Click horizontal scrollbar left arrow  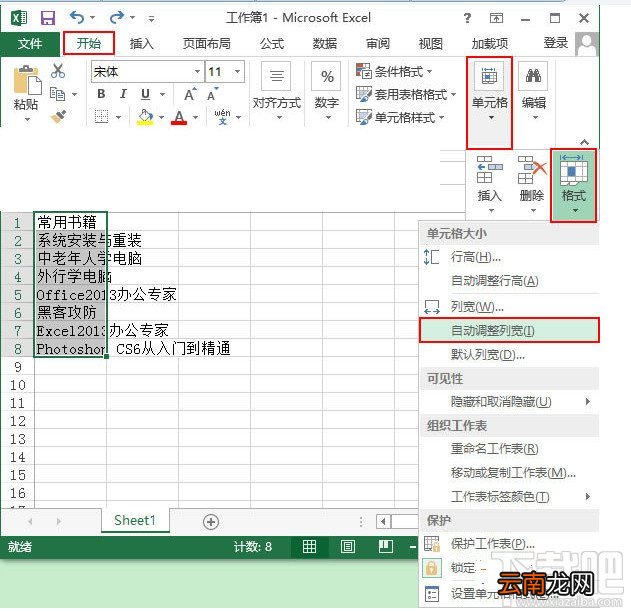[384, 522]
